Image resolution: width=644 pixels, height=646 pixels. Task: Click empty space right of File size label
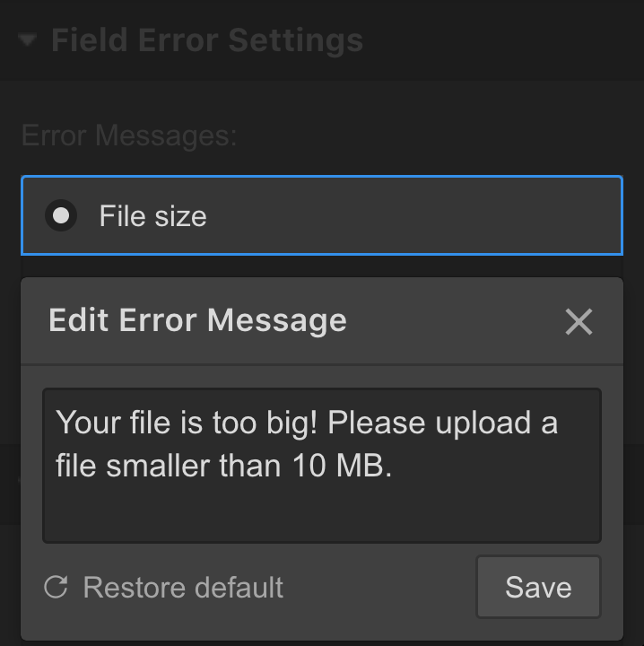click(x=413, y=215)
